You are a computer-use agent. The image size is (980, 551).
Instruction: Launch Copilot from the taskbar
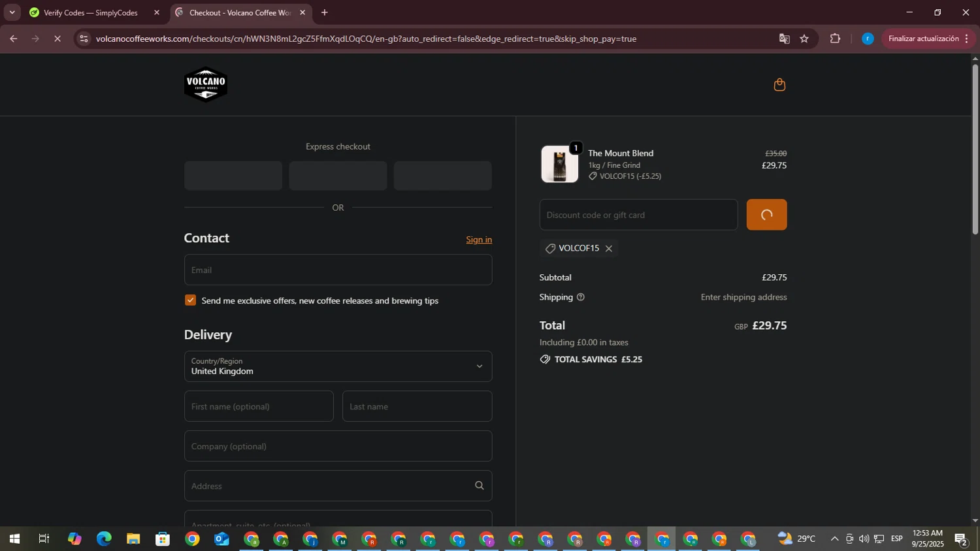(74, 539)
